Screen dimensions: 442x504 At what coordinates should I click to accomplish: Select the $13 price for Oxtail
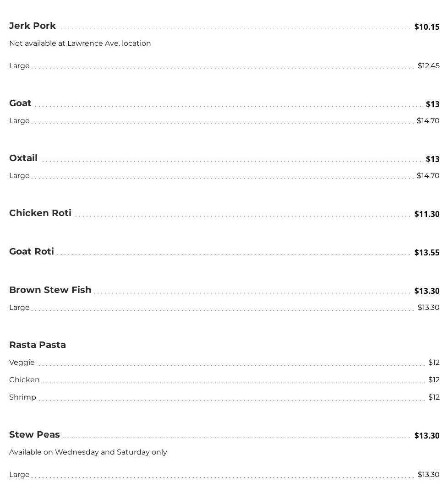tap(432, 159)
